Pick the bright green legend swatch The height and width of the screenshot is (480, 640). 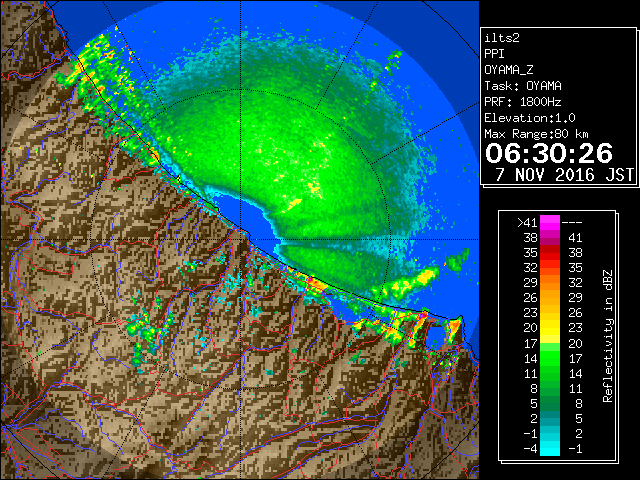[x=550, y=358]
